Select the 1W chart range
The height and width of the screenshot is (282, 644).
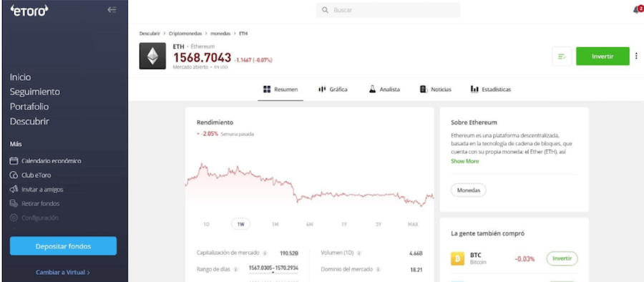[x=240, y=225]
